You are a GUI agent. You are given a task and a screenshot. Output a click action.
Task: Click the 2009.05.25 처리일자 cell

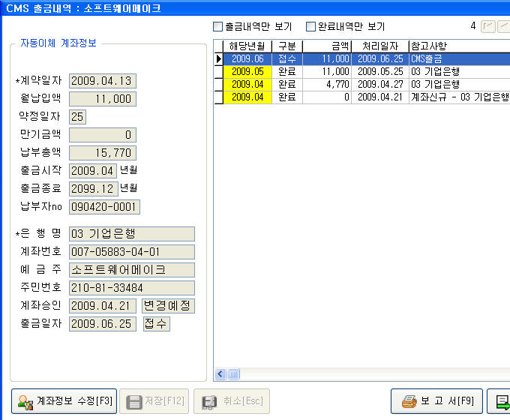pos(380,71)
